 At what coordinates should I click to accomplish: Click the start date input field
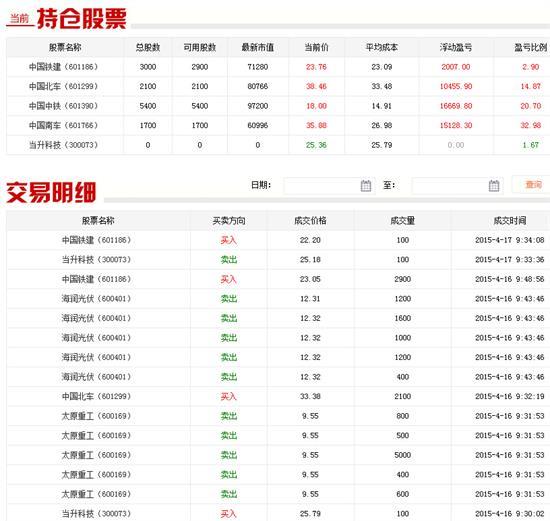pos(329,186)
